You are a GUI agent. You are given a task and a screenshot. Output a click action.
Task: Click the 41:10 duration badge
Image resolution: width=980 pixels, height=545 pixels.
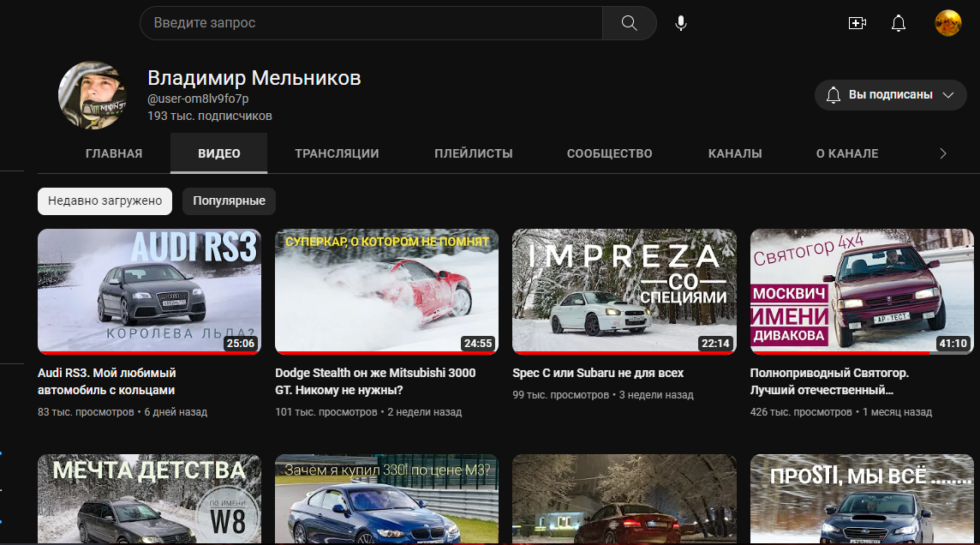point(953,343)
